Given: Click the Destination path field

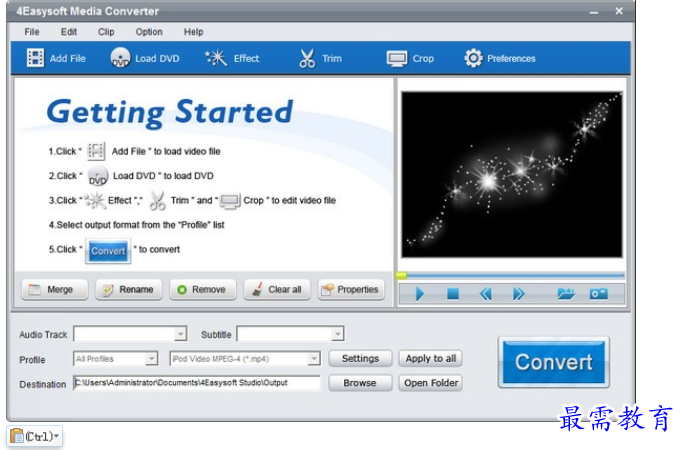Looking at the screenshot, I should click(x=197, y=383).
